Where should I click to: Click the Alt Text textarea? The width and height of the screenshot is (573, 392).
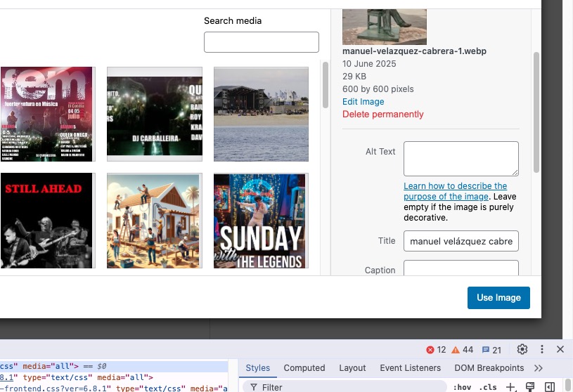pos(461,158)
